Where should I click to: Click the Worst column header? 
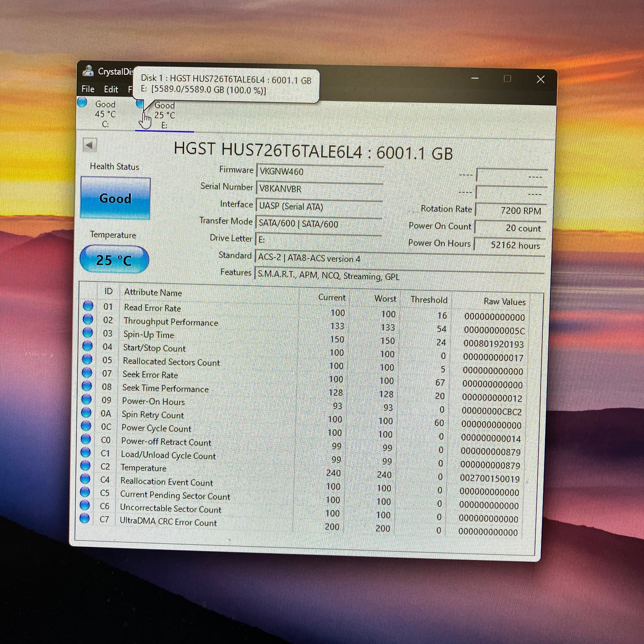point(385,299)
